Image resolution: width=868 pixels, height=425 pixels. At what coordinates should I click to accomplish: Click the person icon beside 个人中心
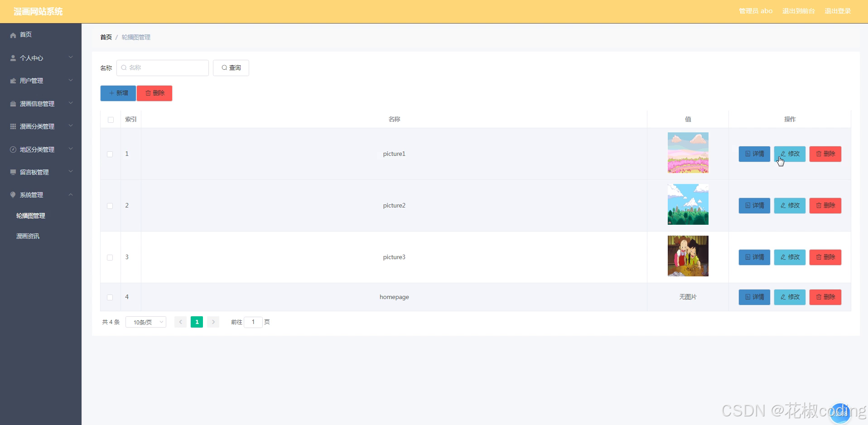coord(13,58)
